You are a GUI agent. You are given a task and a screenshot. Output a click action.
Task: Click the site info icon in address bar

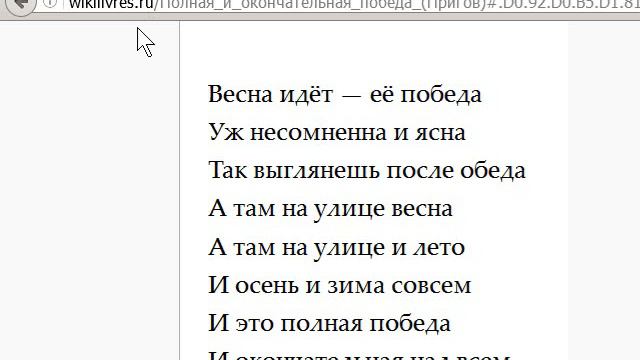coord(50,3)
